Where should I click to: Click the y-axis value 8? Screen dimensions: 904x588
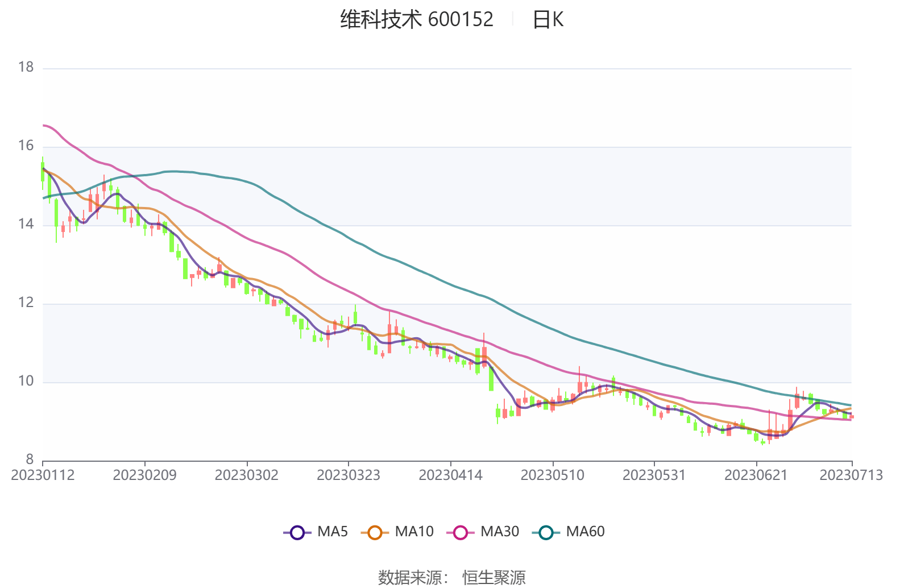(30, 459)
